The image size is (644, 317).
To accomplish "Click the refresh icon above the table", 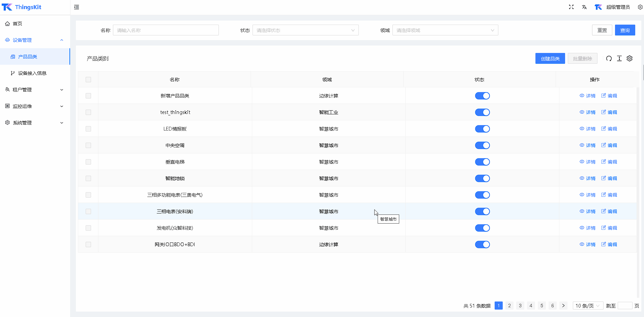I will 609,59.
